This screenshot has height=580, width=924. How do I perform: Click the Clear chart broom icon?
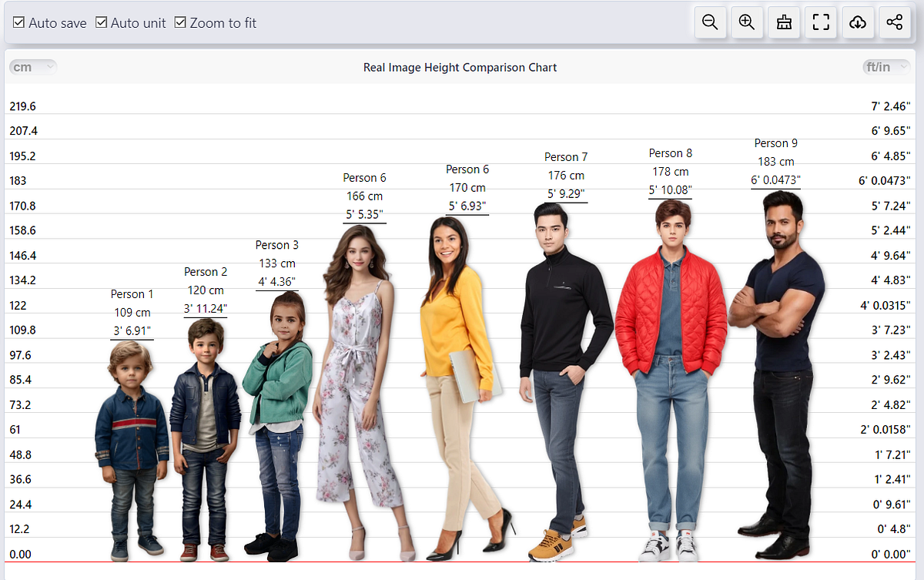pyautogui.click(x=783, y=22)
